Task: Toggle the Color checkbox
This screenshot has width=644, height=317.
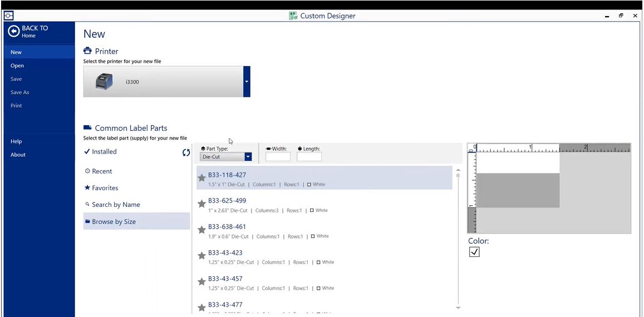Action: [474, 252]
